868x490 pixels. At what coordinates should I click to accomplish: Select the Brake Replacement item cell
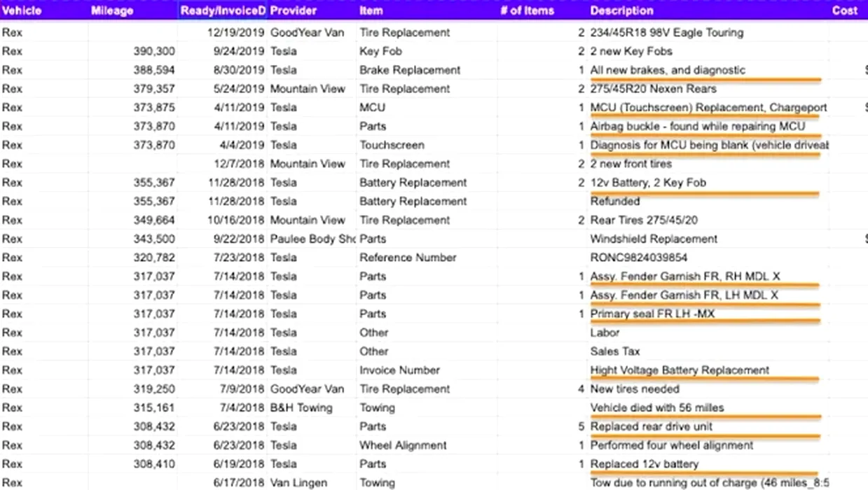click(410, 70)
